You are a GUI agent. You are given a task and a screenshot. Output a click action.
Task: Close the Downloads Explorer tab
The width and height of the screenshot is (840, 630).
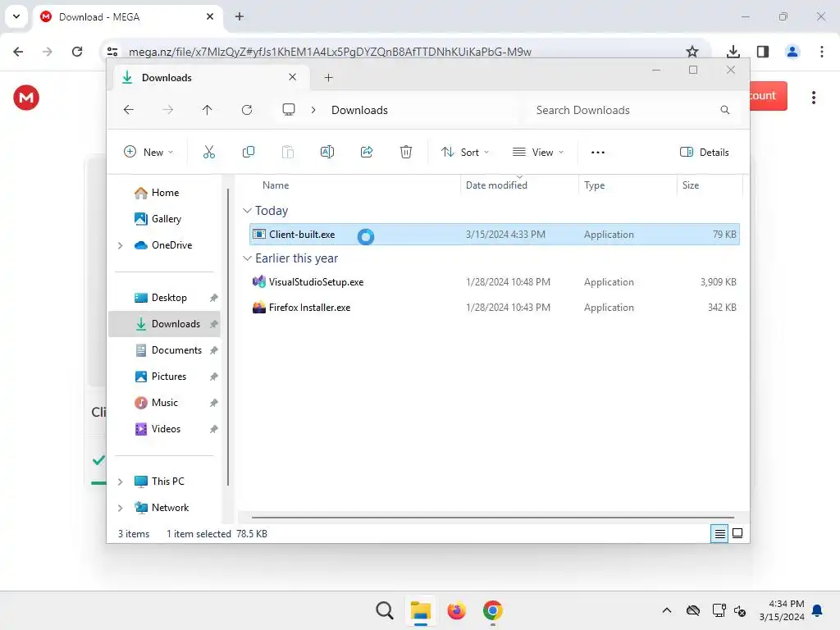click(293, 77)
